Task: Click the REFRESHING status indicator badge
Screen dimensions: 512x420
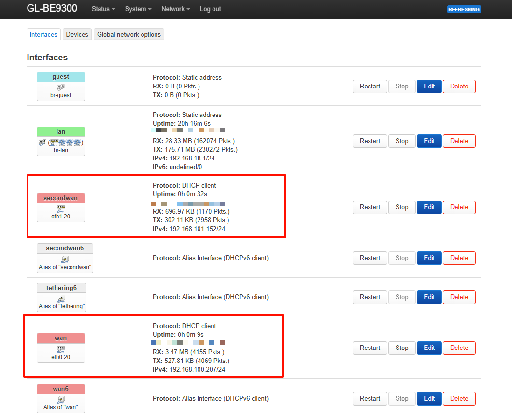Action: (464, 9)
